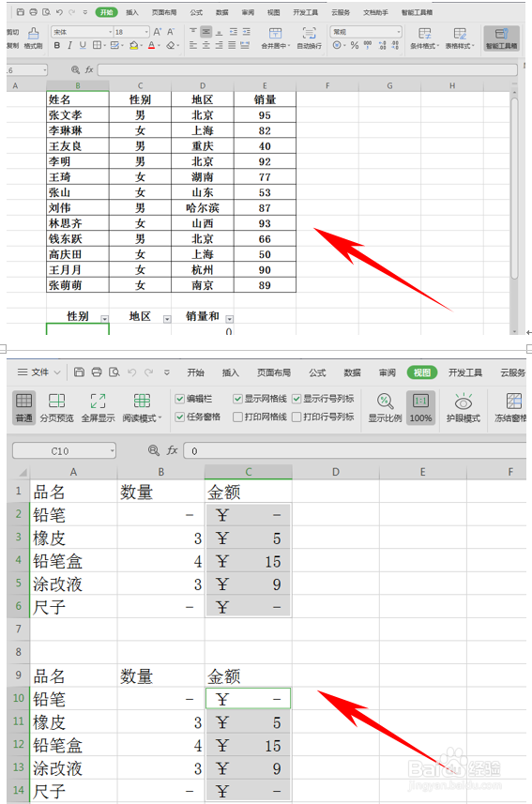Click the Italic button in top window
Image resolution: width=532 pixels, height=804 pixels.
[69, 45]
